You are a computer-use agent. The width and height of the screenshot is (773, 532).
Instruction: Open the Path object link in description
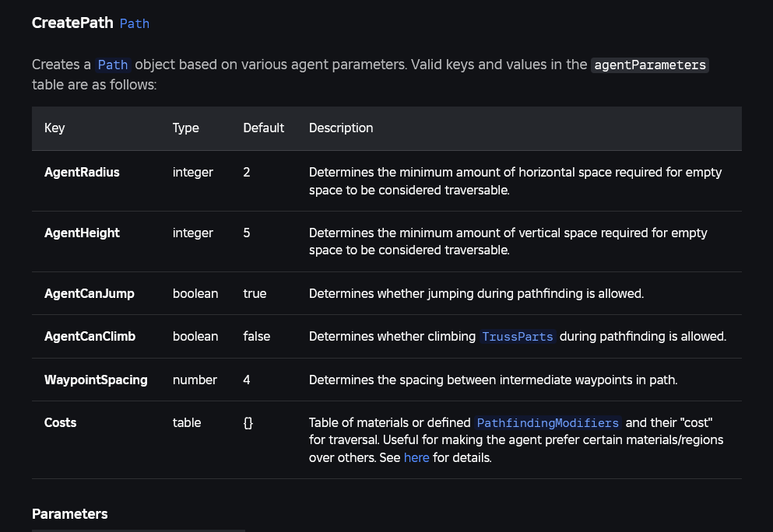[x=113, y=65]
